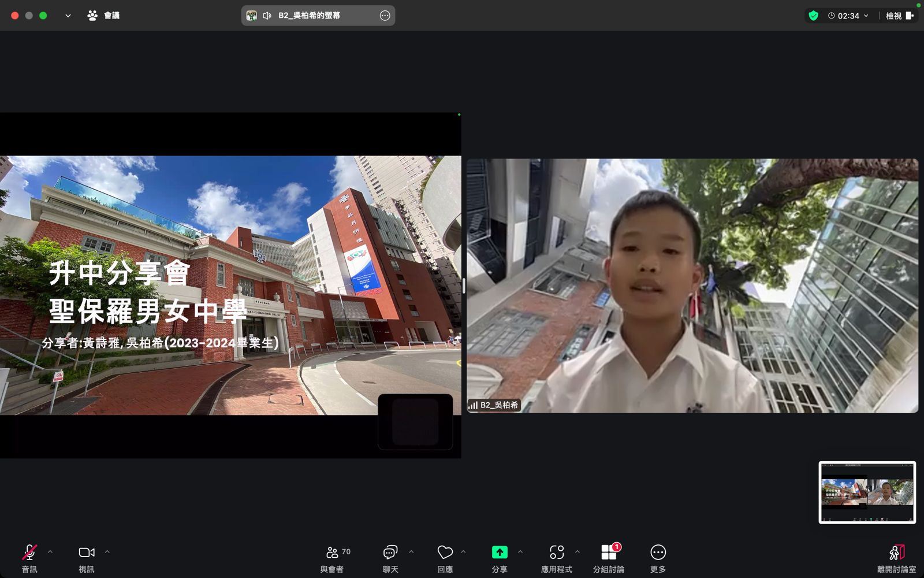The height and width of the screenshot is (578, 924).
Task: Open the 更多 more options button
Action: (x=658, y=558)
